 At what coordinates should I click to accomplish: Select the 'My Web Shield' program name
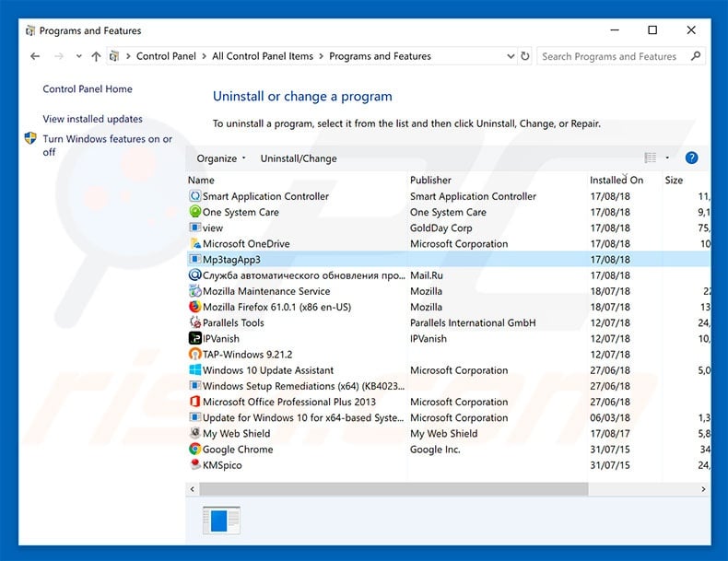click(236, 434)
